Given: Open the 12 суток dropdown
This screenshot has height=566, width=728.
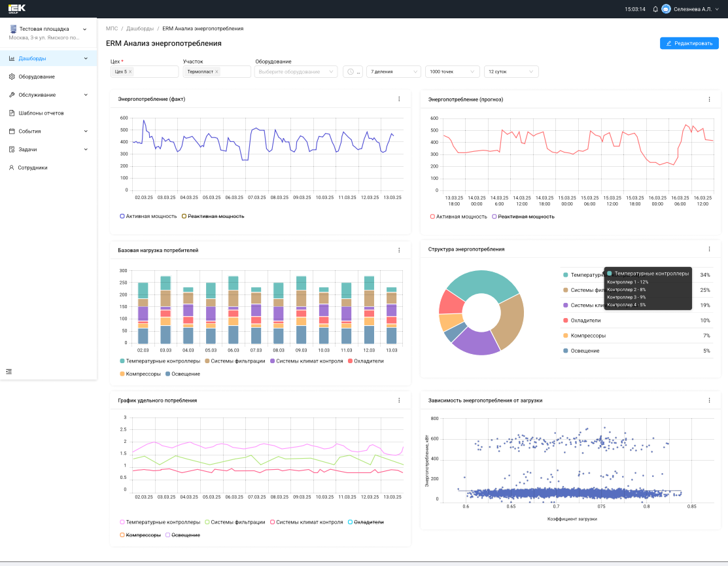Looking at the screenshot, I should coord(511,71).
